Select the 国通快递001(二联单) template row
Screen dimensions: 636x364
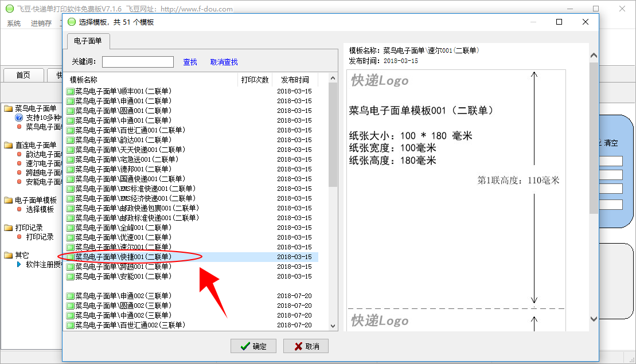point(192,179)
